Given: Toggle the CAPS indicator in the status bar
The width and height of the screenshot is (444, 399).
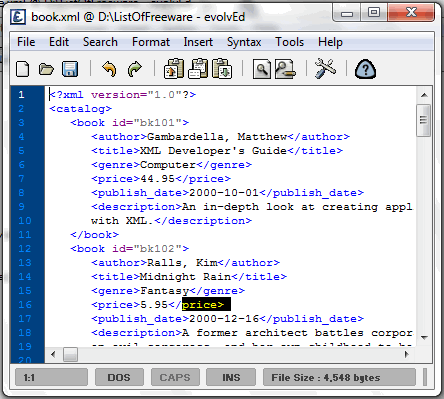Looking at the screenshot, I should pyautogui.click(x=175, y=377).
